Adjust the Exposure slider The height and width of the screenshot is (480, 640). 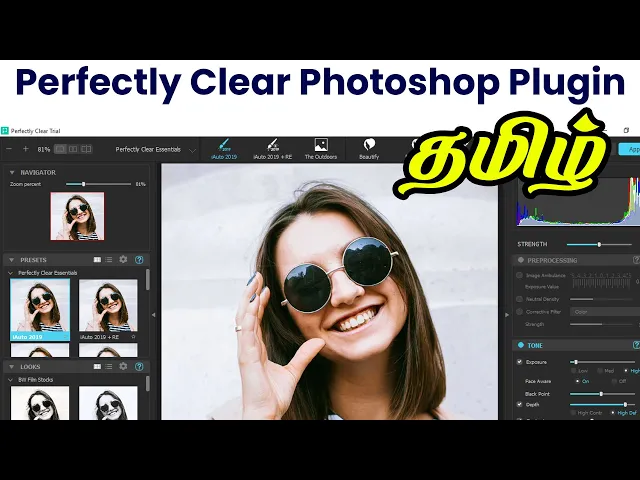point(602,362)
